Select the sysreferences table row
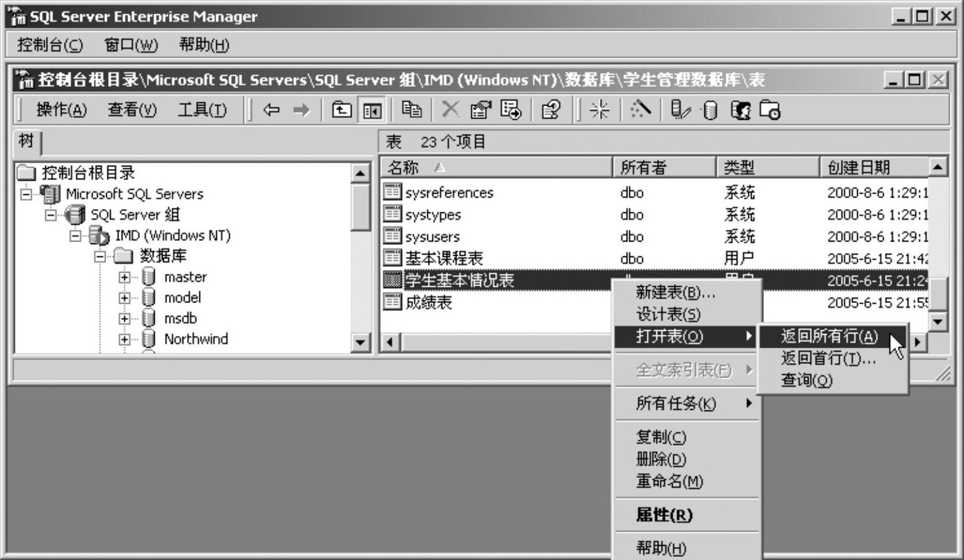The height and width of the screenshot is (560, 964). (655, 193)
